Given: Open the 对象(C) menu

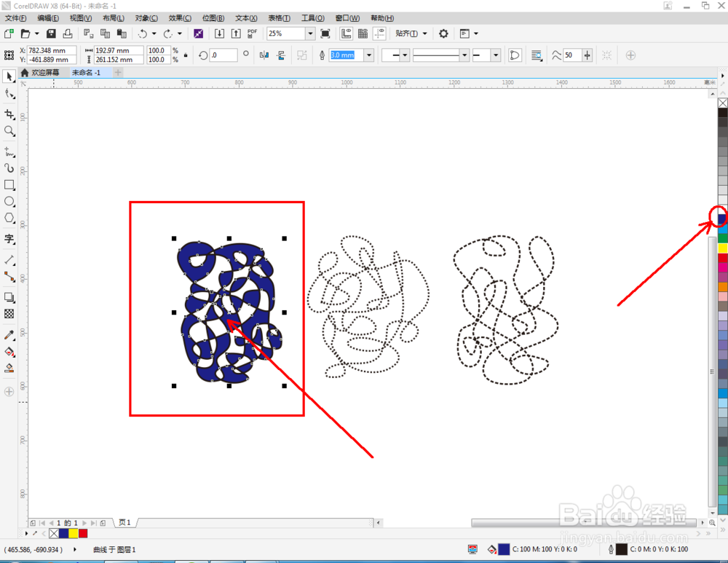Looking at the screenshot, I should 146,18.
